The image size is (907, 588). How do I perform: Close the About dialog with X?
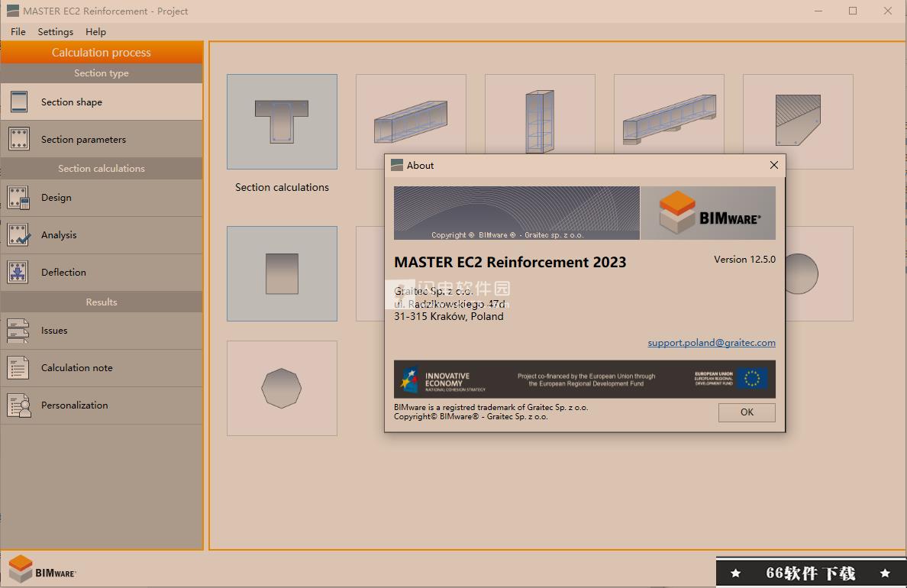pyautogui.click(x=774, y=165)
